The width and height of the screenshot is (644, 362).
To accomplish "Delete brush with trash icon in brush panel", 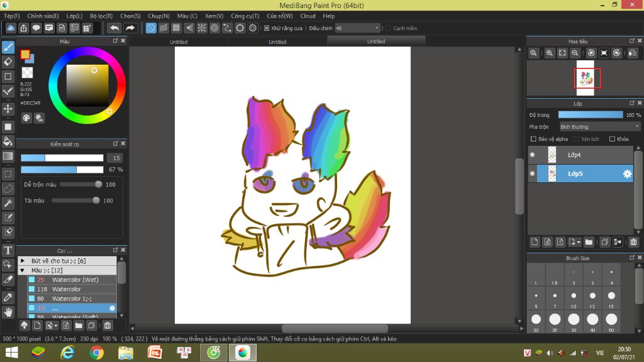I will click(107, 326).
